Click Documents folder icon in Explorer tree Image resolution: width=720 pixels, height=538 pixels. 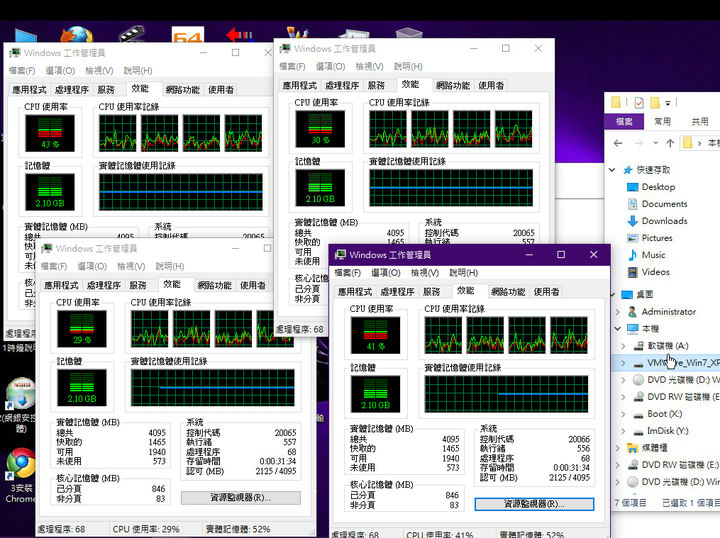pyautogui.click(x=632, y=204)
